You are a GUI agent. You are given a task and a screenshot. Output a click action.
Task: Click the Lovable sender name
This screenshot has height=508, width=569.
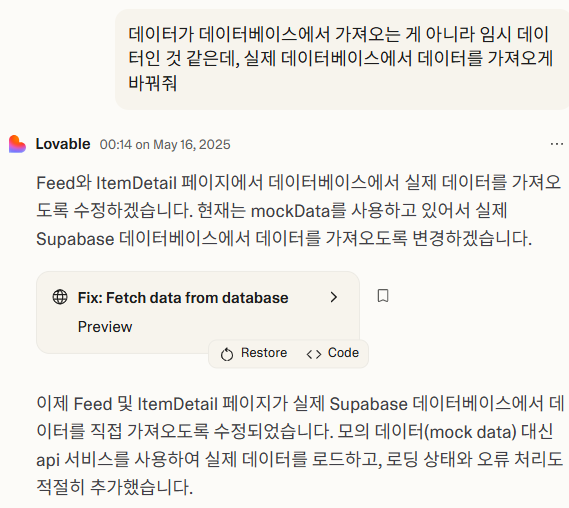click(63, 144)
